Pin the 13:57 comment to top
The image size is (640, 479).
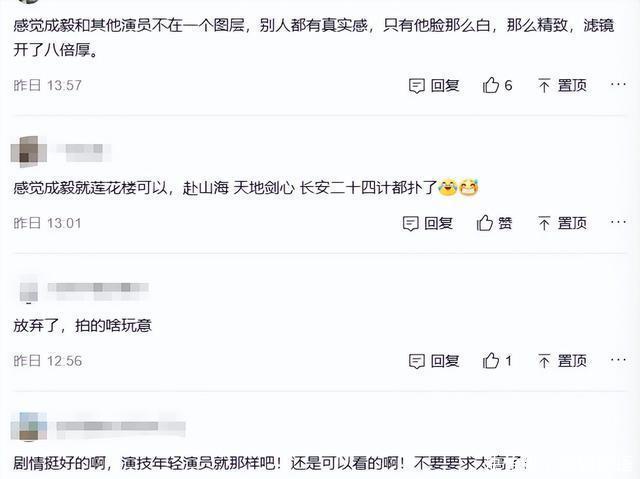pos(544,86)
